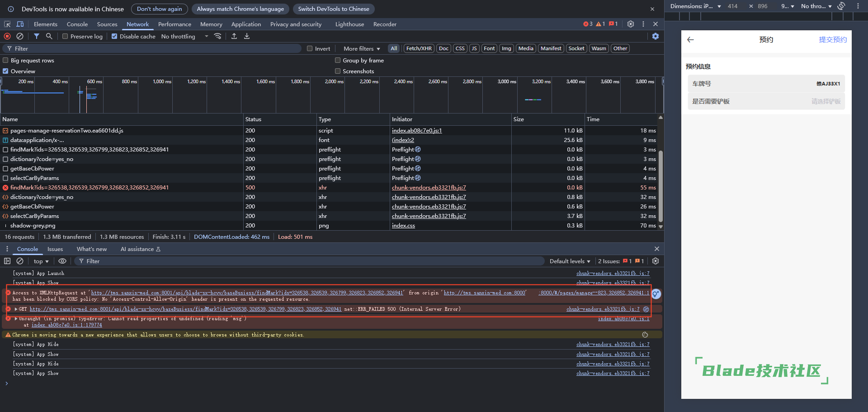The image size is (868, 412).
Task: Enable Big request rows checkbox
Action: (x=5, y=60)
